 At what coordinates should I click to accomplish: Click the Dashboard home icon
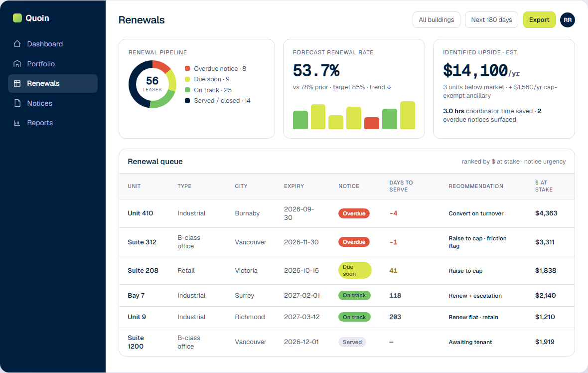17,44
